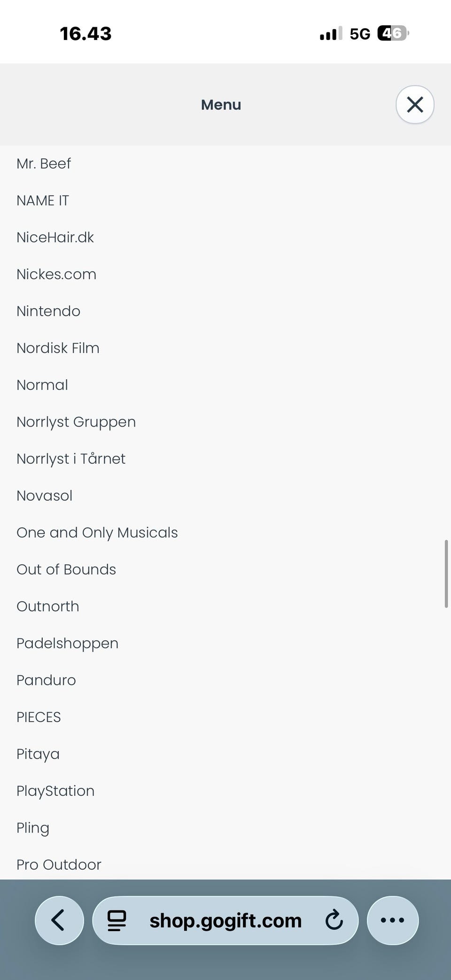Select Pro Outdoor in the list
Image resolution: width=451 pixels, height=980 pixels.
(59, 864)
